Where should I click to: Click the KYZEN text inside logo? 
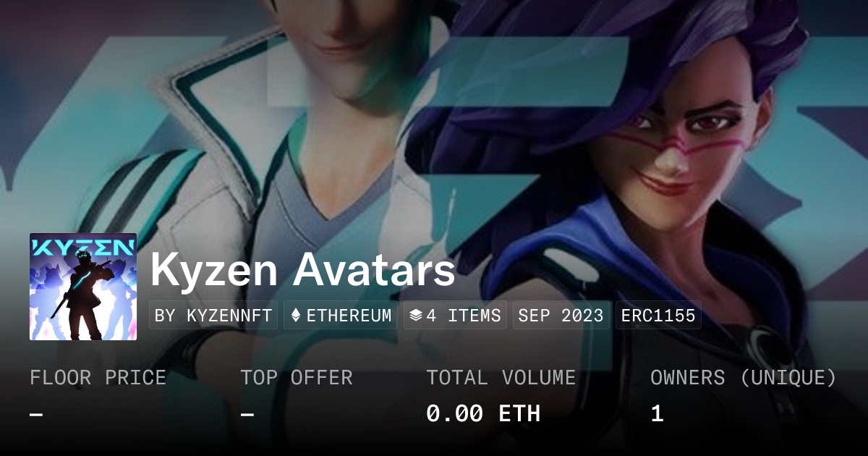83,247
